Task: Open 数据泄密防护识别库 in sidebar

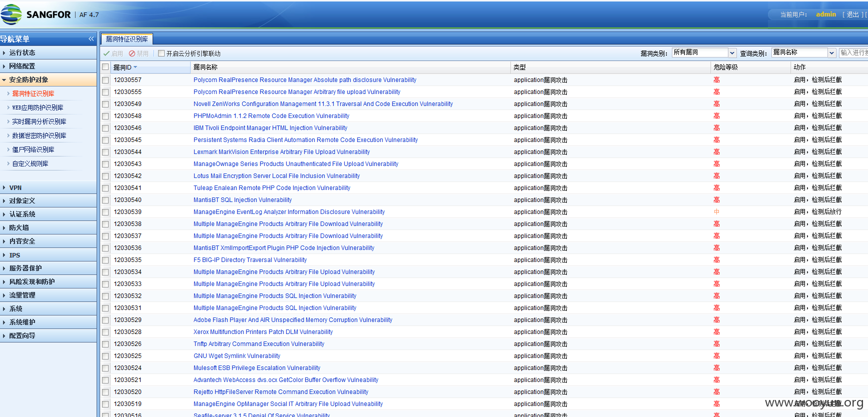Action: point(39,135)
